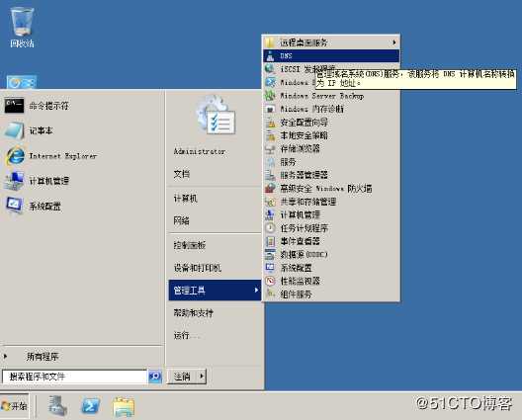Click the 注销 button
Viewport: 522px width, 420px height.
(x=183, y=377)
